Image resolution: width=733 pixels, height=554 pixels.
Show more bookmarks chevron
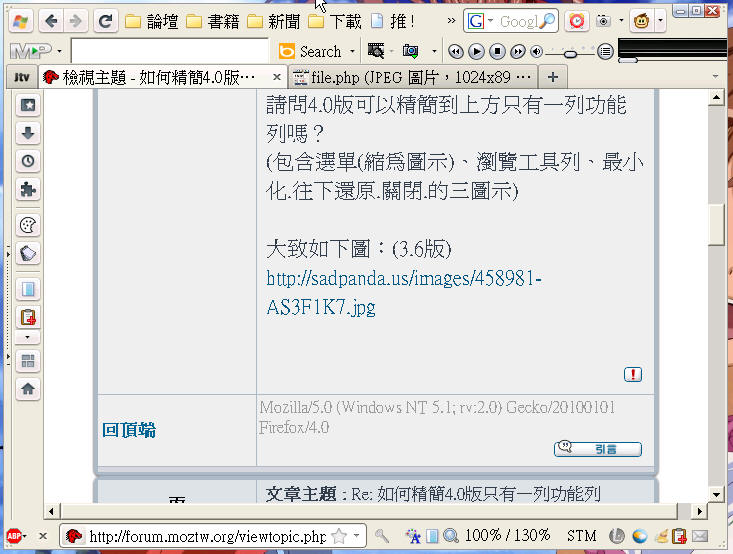tap(451, 21)
